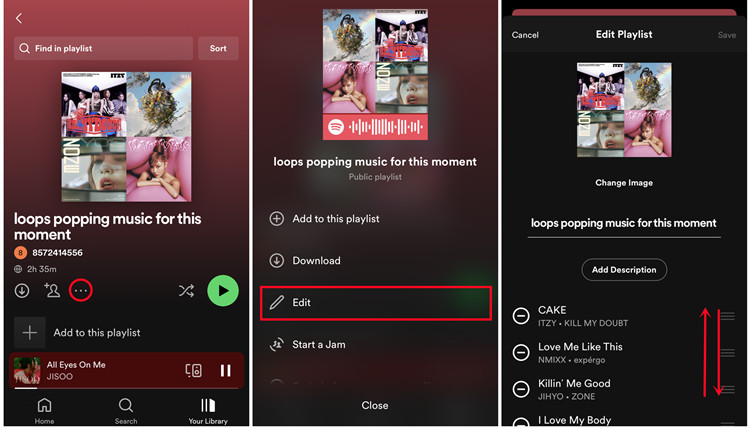This screenshot has width=750, height=429.
Task: Go to Your Library tab
Action: pyautogui.click(x=208, y=411)
